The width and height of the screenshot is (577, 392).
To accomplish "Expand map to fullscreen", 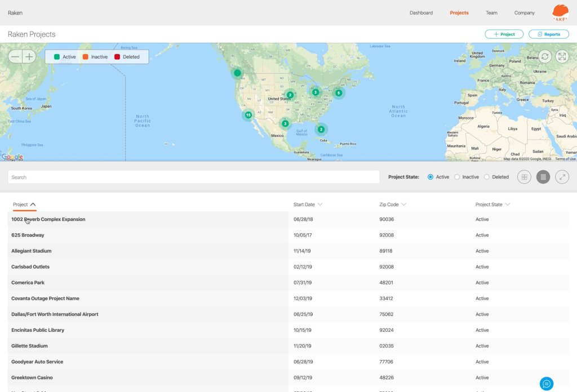I will [x=562, y=56].
